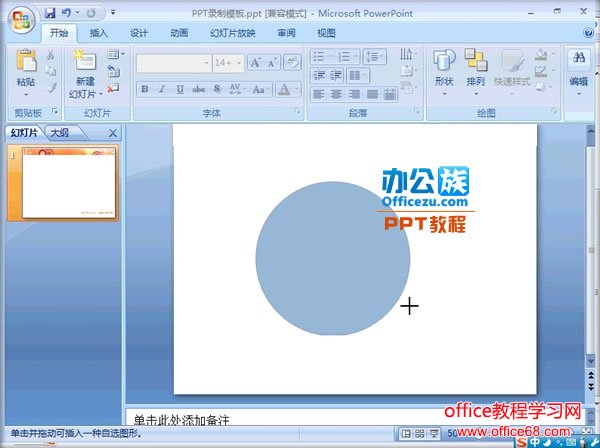Switch to the 大纲 outline pane tab
The width and height of the screenshot is (600, 448).
[x=60, y=133]
